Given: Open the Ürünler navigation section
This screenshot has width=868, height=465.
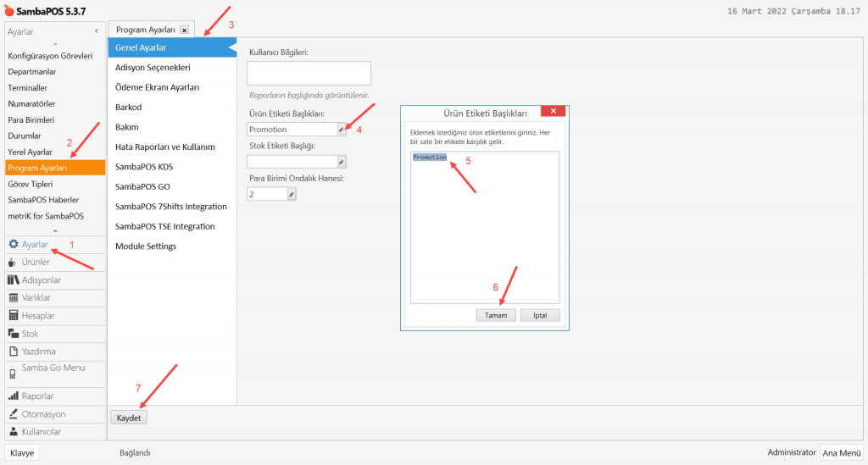Looking at the screenshot, I should (55, 262).
